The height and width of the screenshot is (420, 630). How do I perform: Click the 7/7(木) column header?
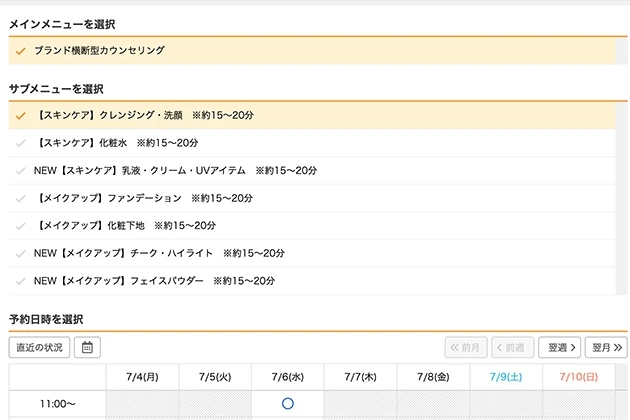point(360,377)
